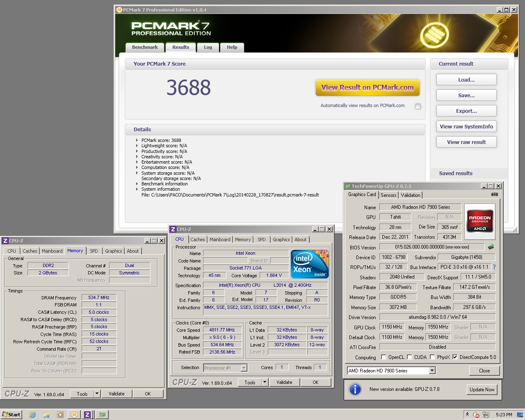Toggle the PhysX checkbox in GPU-Z
This screenshot has width=525, height=420.
tap(432, 357)
